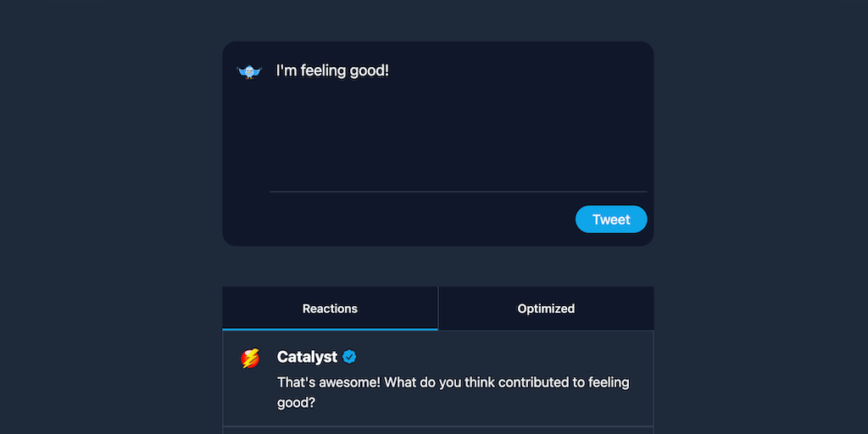
Task: Select Catalyst's "That's awesome!" reply text
Action: pos(329,382)
